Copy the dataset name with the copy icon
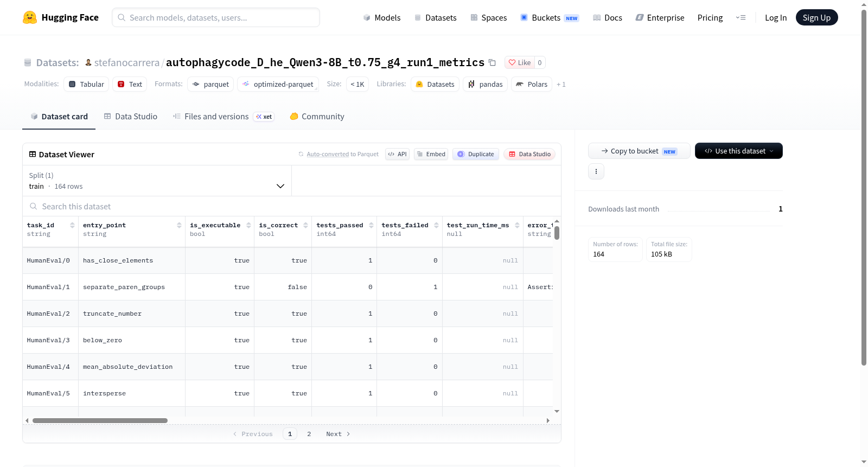Viewport: 868px width, 467px height. 492,62
